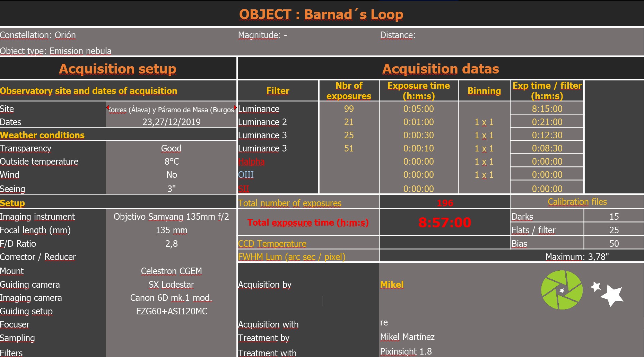
Task: Select the Darks value 15 cell
Action: pyautogui.click(x=613, y=217)
